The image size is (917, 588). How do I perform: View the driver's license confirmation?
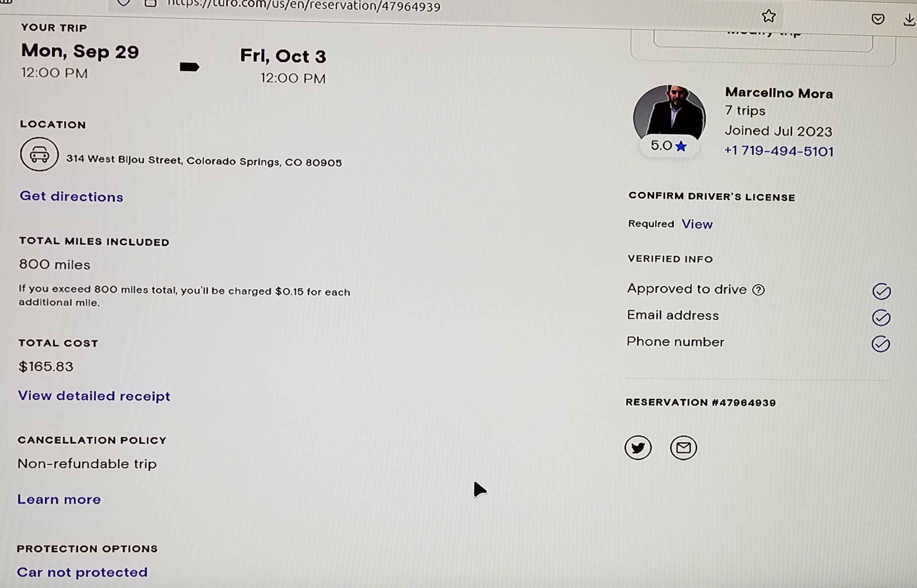(697, 224)
